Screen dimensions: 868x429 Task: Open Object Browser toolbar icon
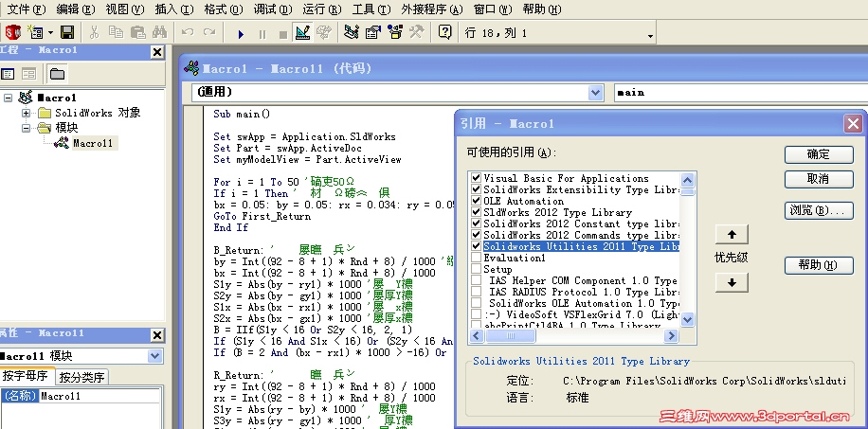click(x=395, y=32)
